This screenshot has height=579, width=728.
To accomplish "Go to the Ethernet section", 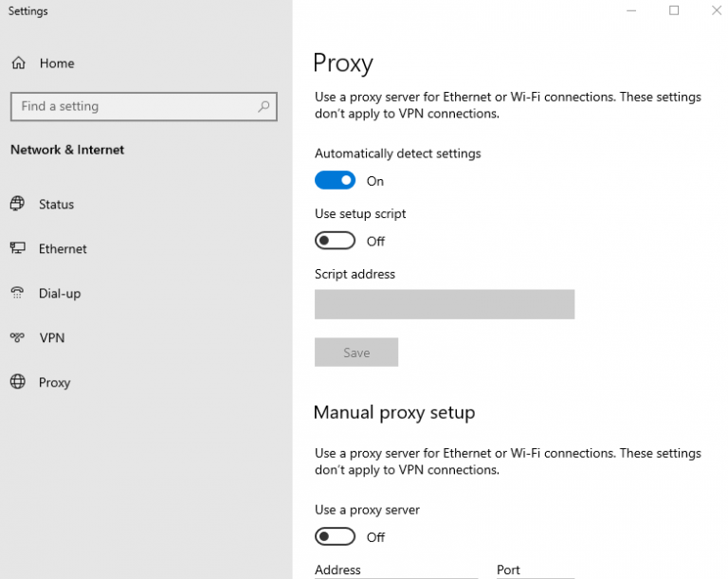I will [x=63, y=249].
